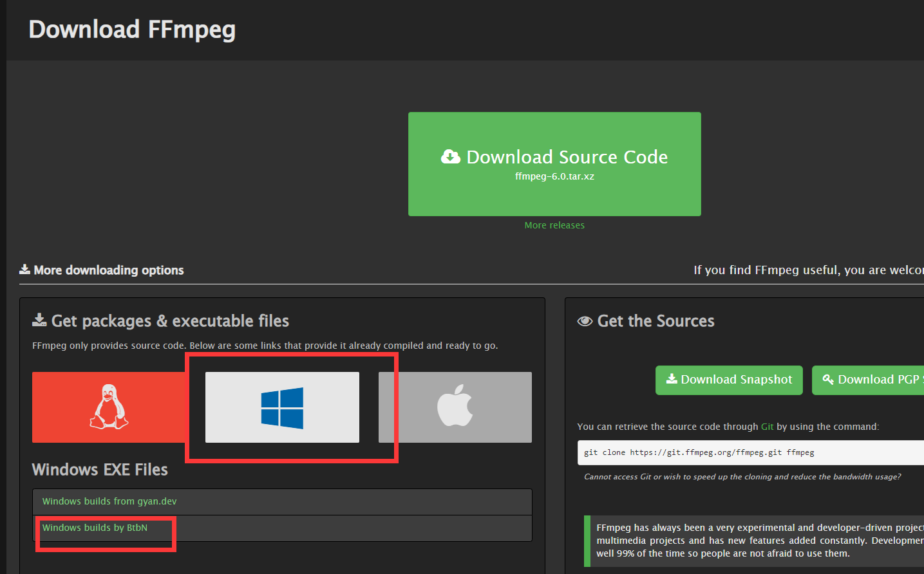Select the Windows logo tile

(282, 407)
